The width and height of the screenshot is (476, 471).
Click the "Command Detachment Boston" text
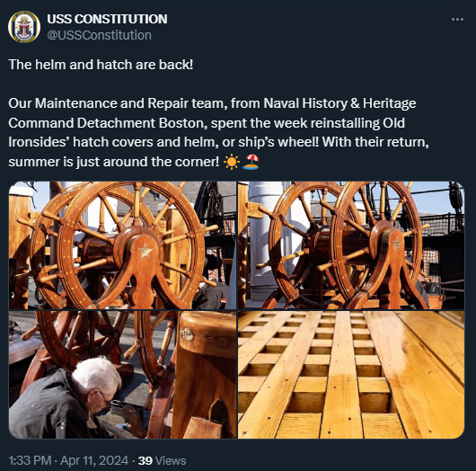108,123
